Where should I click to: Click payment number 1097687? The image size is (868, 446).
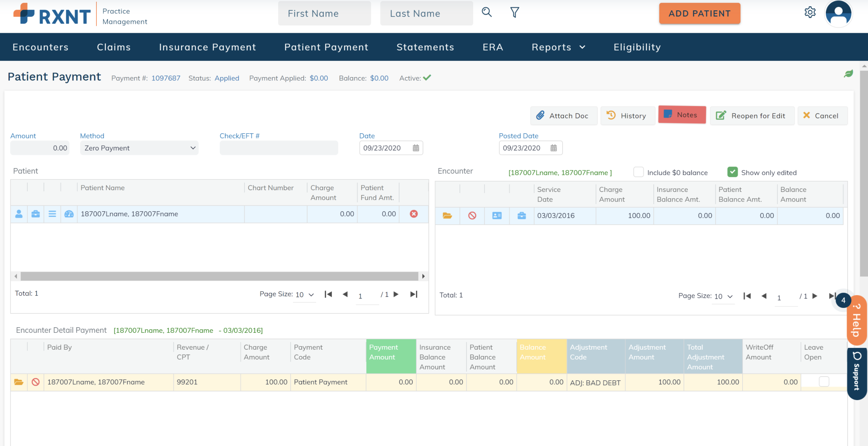166,78
